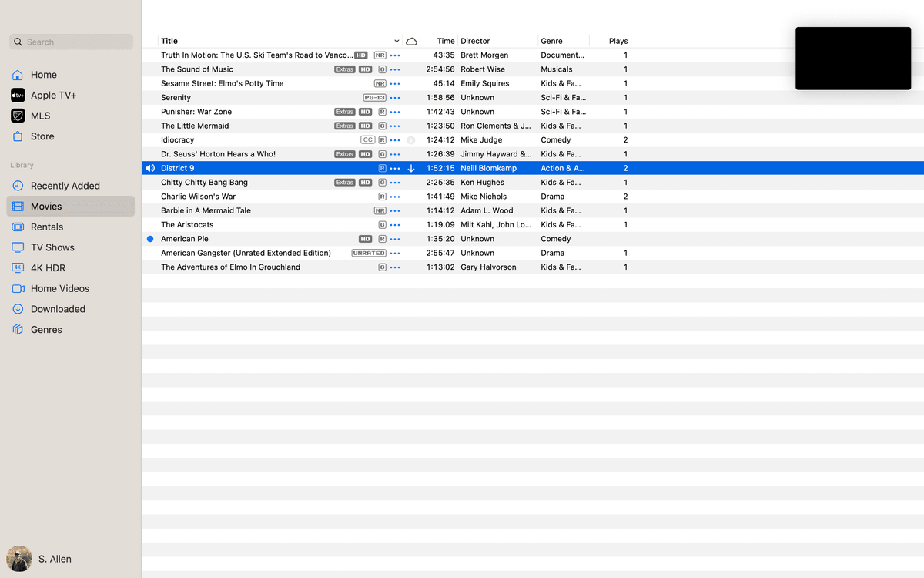The width and height of the screenshot is (924, 578).
Task: Sort by Genre column
Action: [551, 41]
